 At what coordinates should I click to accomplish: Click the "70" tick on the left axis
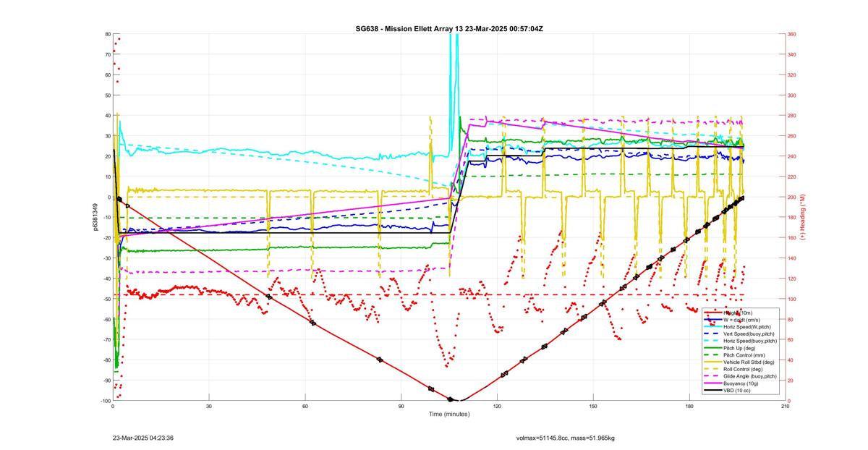click(107, 54)
